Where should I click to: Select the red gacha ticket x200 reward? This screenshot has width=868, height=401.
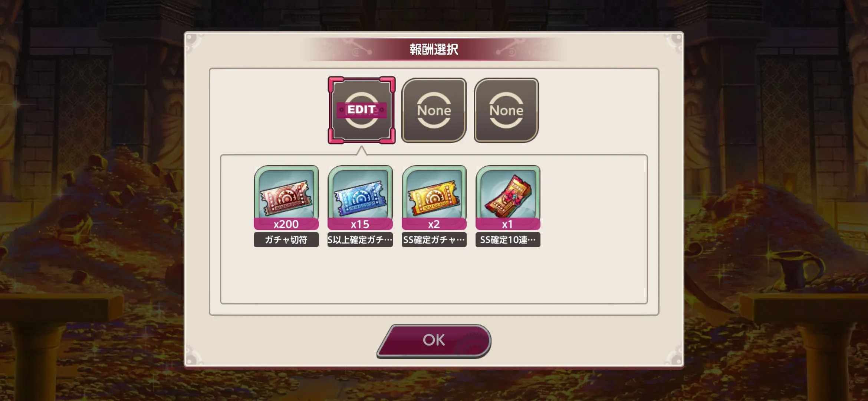[x=286, y=197]
